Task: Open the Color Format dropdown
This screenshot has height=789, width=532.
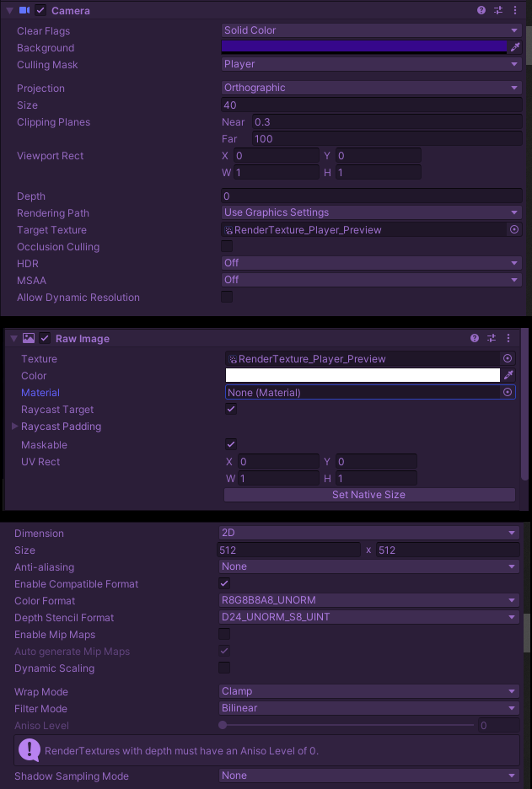Action: click(x=368, y=600)
